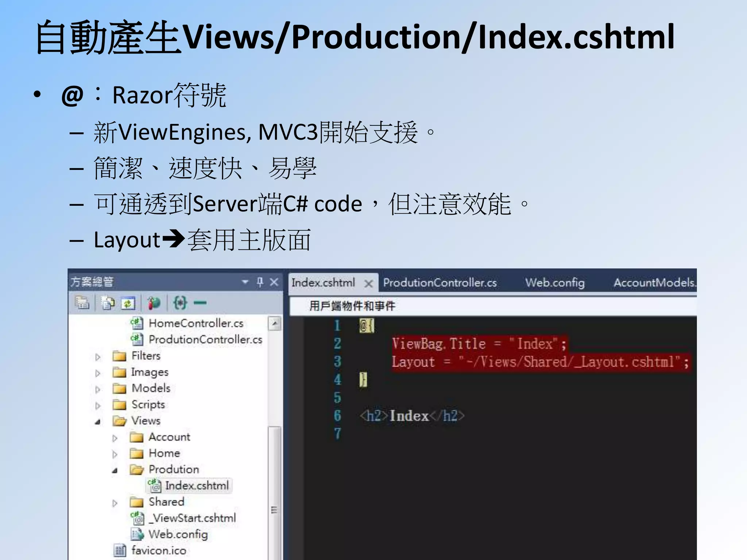Image resolution: width=747 pixels, height=560 pixels.
Task: Expand the Shared folder
Action: tap(115, 503)
